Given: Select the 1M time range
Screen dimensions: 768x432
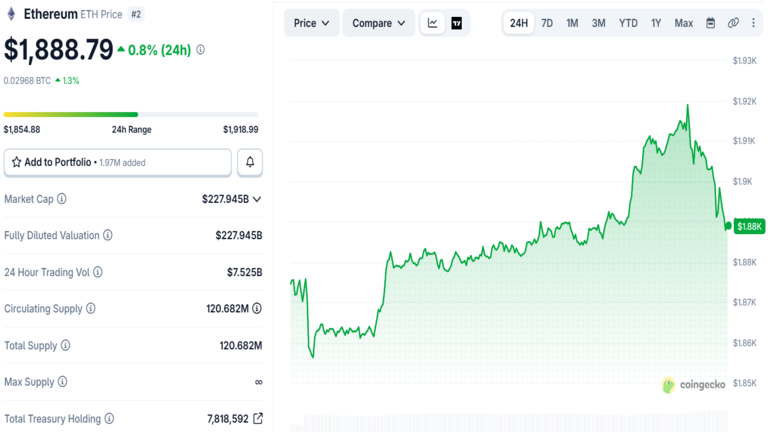Looking at the screenshot, I should (x=572, y=23).
